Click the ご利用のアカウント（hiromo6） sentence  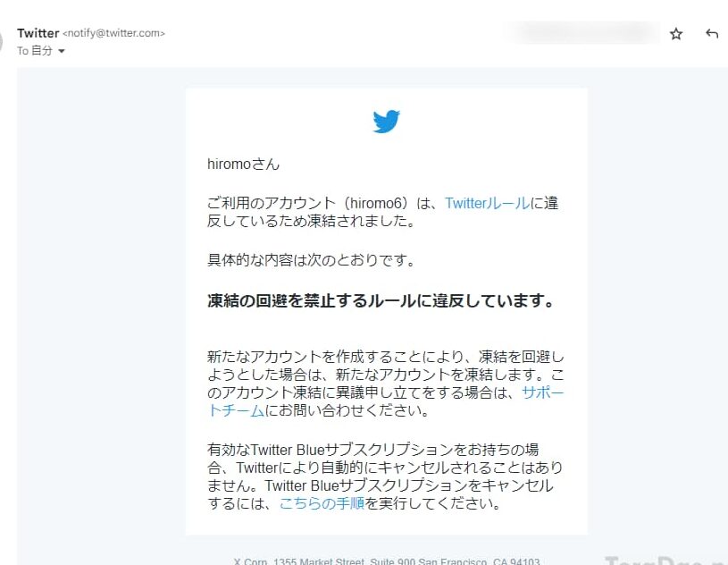pyautogui.click(x=322, y=204)
